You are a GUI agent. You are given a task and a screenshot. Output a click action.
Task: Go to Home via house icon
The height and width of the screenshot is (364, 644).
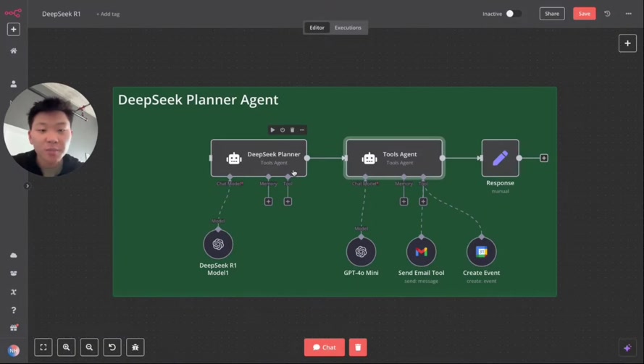pos(14,51)
